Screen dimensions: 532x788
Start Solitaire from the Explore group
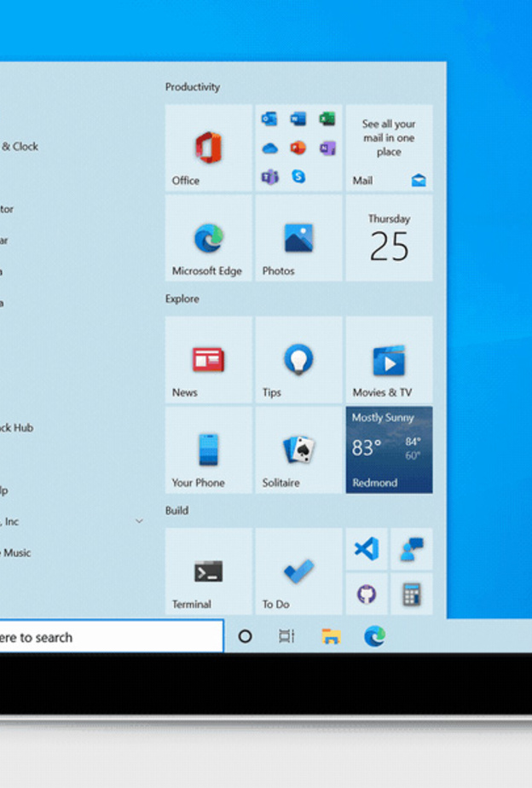[x=298, y=450]
